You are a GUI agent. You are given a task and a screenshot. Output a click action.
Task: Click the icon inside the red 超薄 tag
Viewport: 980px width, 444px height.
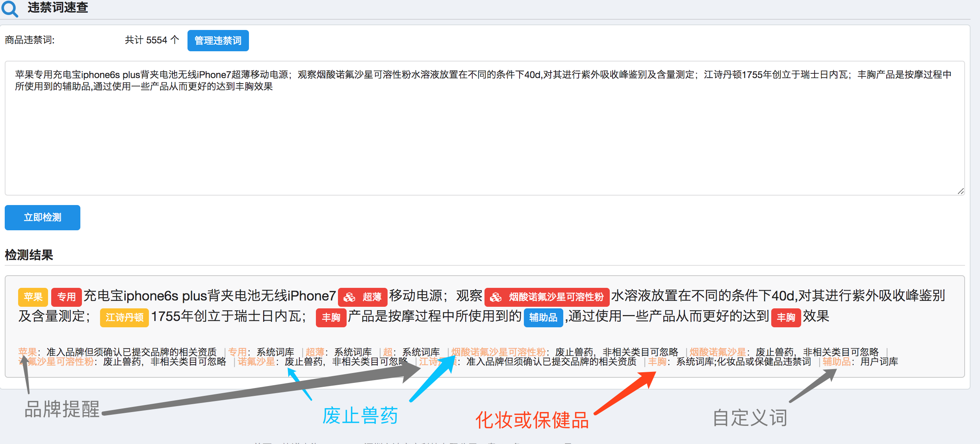349,297
